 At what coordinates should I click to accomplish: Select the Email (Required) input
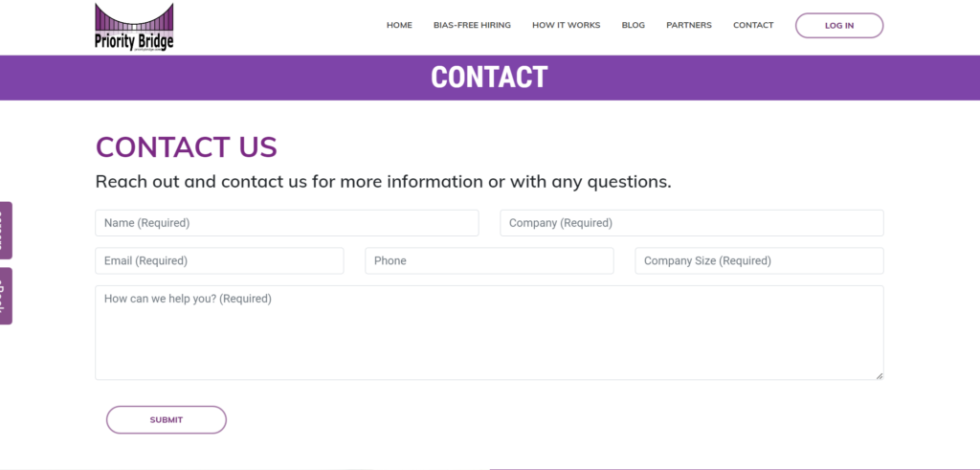[219, 260]
